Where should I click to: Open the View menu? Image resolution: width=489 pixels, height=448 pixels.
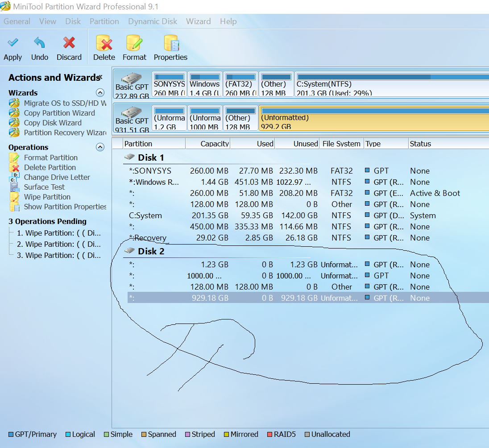point(48,21)
